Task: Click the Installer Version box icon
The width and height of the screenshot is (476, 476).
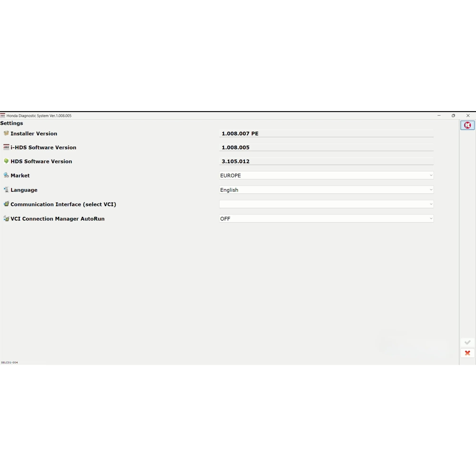Action: coord(6,133)
